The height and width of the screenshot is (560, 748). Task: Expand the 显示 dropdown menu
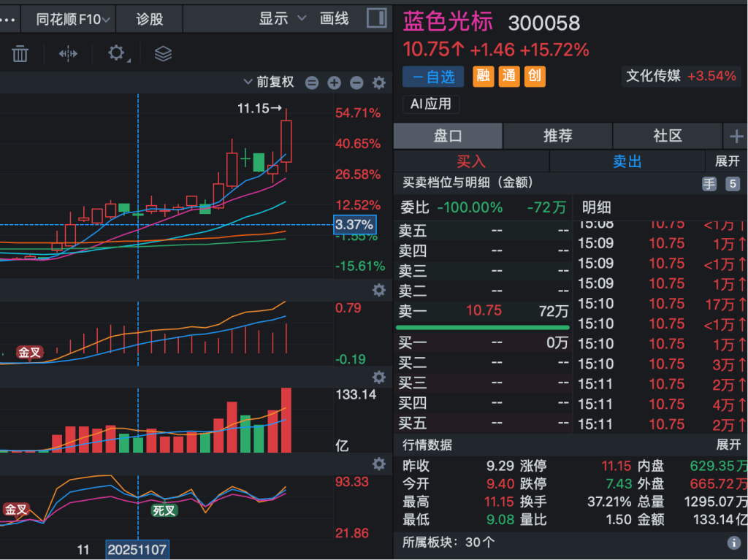(x=283, y=19)
